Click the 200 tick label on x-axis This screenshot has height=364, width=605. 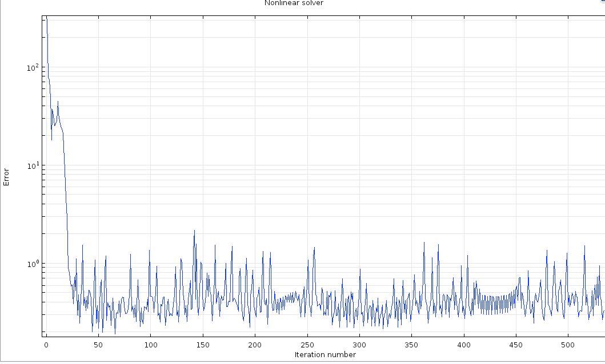pos(255,345)
